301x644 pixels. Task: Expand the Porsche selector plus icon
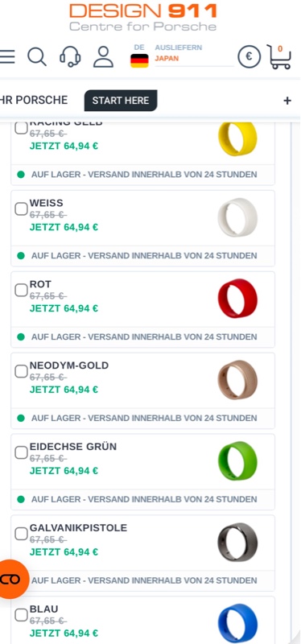287,101
